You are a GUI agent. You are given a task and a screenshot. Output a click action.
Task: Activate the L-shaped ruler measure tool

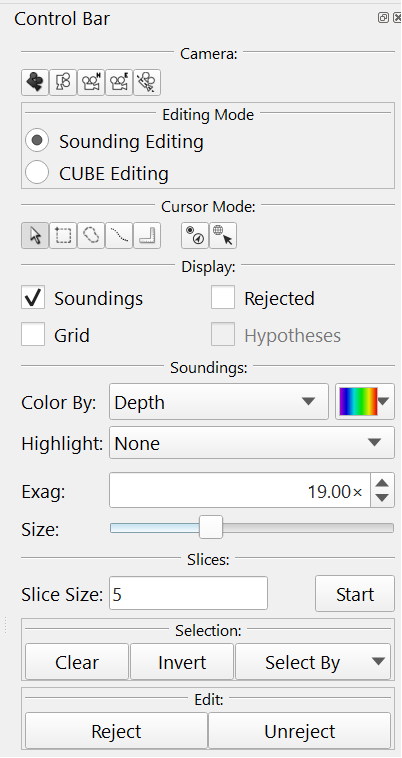[147, 235]
